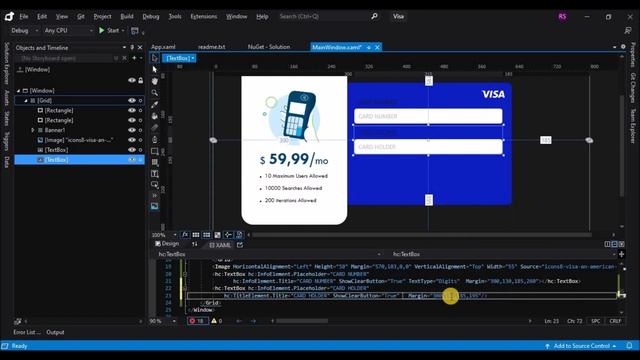The width and height of the screenshot is (640, 360).
Task: Click the warnings indicator showing 0
Action: [216, 321]
